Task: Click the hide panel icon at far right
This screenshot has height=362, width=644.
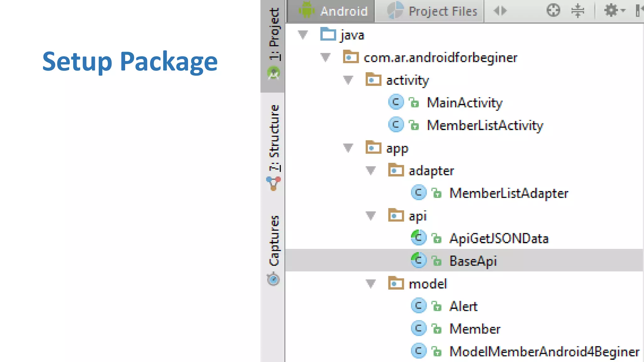Action: coord(639,10)
